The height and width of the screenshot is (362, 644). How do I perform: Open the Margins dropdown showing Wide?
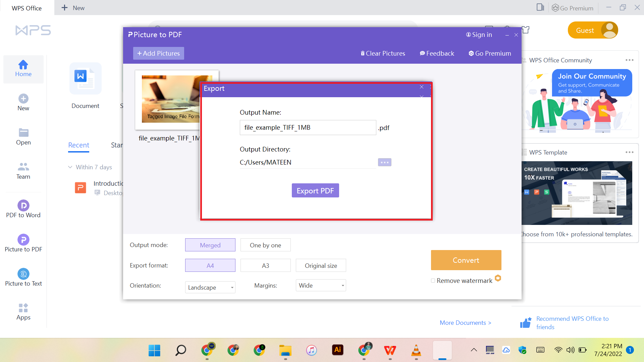[x=320, y=285]
